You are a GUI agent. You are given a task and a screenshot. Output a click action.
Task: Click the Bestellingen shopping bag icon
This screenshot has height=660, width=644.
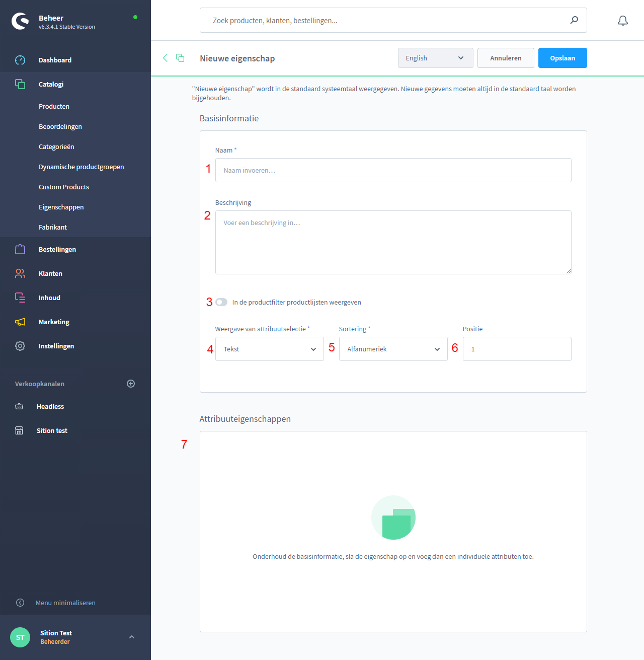[x=20, y=249]
